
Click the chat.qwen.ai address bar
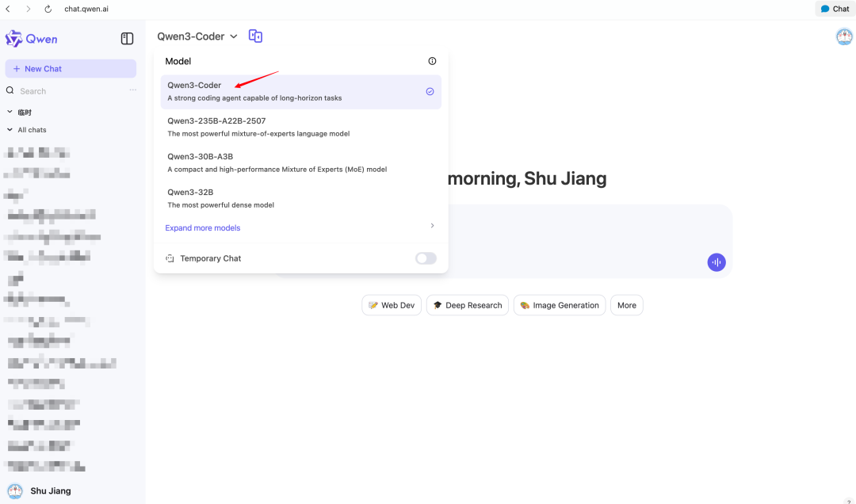[x=86, y=9]
